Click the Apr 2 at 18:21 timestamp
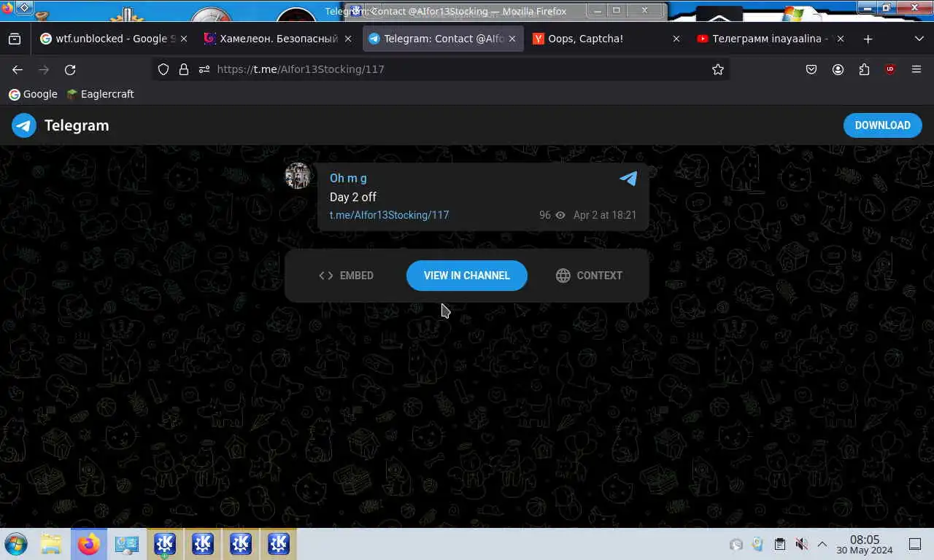Image resolution: width=934 pixels, height=560 pixels. (605, 215)
